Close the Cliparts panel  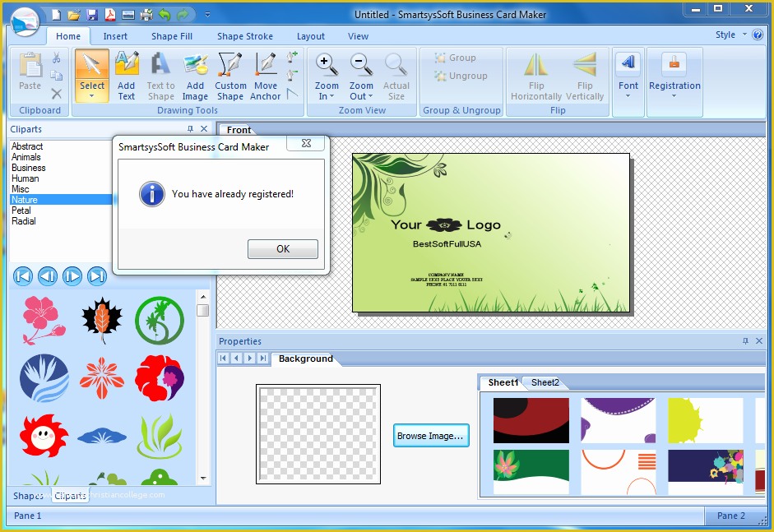coord(204,129)
